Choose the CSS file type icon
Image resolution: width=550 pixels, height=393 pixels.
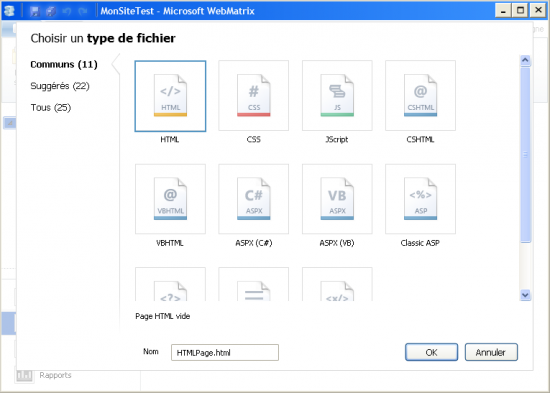point(254,95)
